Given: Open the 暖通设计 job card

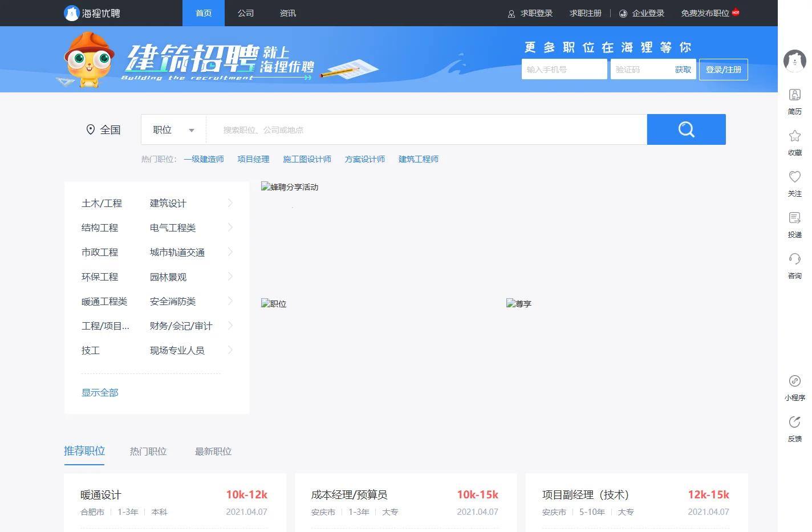Looking at the screenshot, I should (174, 502).
